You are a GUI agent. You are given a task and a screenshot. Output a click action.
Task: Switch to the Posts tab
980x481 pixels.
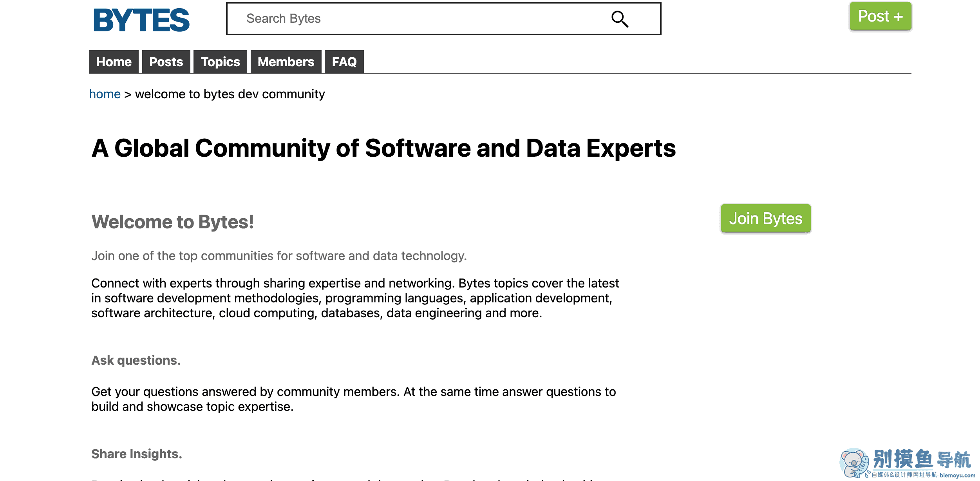point(166,61)
